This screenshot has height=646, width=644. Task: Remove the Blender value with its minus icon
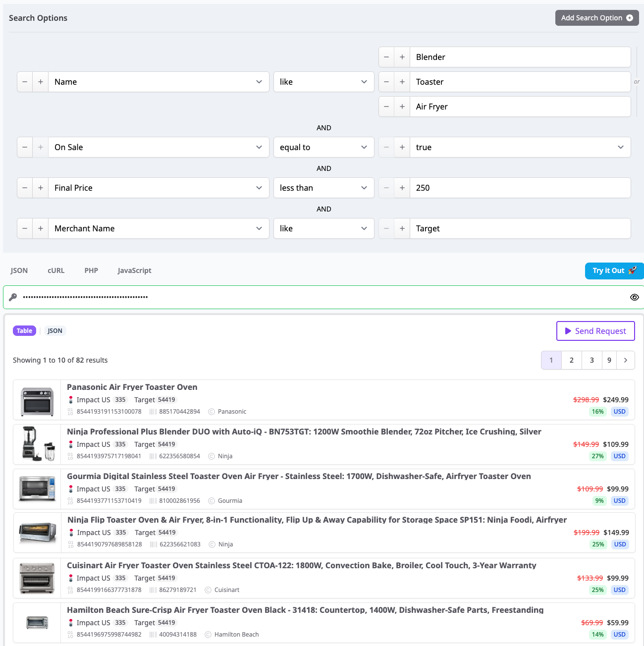[x=386, y=57]
